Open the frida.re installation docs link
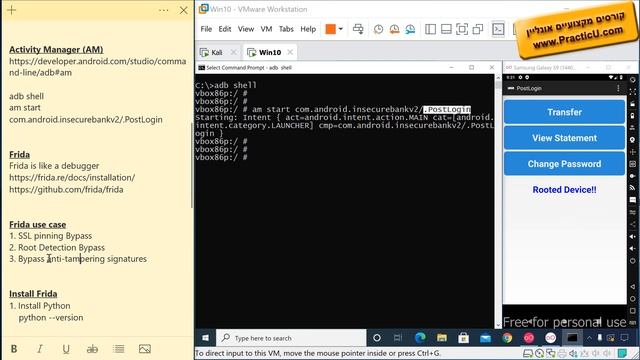640x360 pixels. [x=72, y=178]
